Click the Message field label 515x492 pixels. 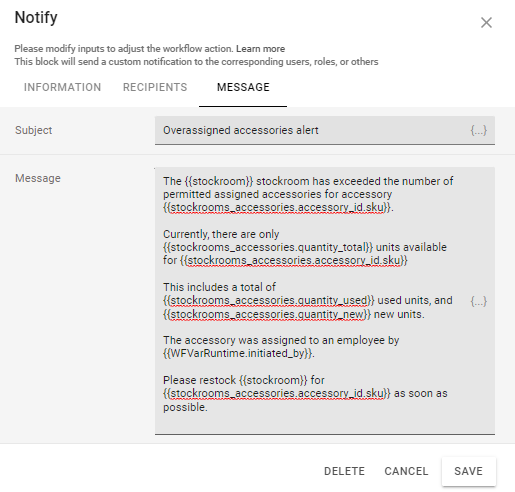(38, 178)
